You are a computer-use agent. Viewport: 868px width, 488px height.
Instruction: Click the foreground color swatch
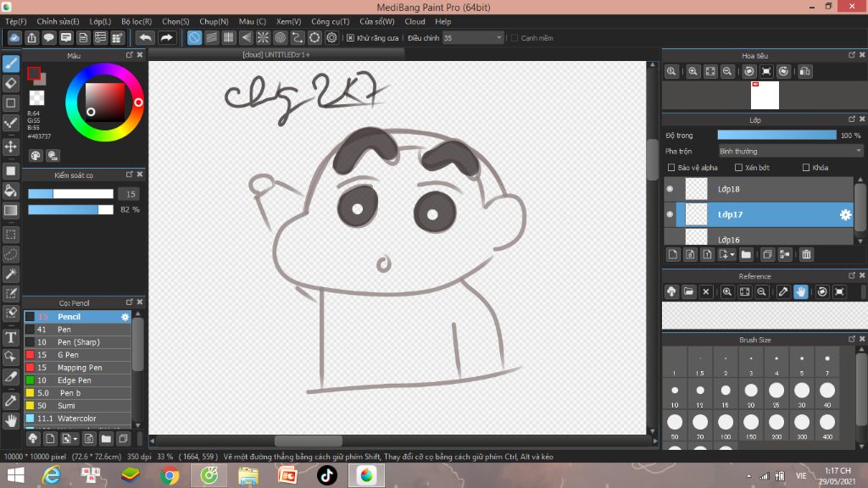pyautogui.click(x=34, y=74)
